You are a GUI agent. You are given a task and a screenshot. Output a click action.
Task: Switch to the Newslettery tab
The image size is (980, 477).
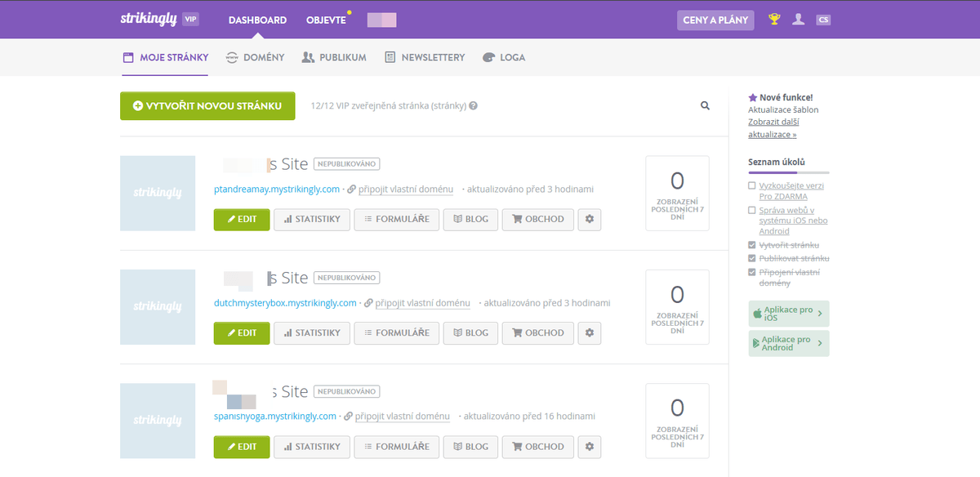click(425, 57)
